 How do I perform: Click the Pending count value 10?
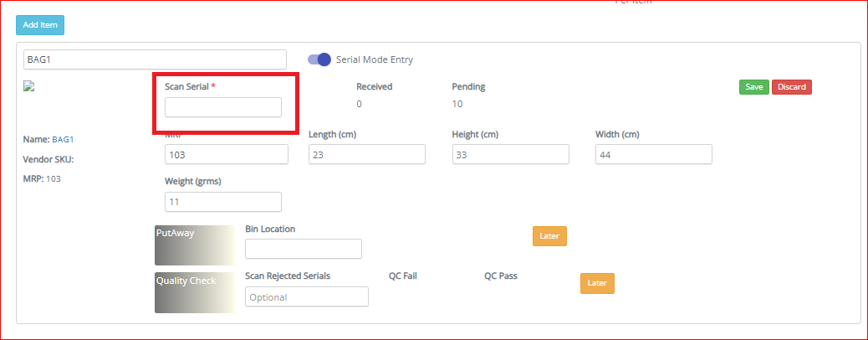[457, 104]
